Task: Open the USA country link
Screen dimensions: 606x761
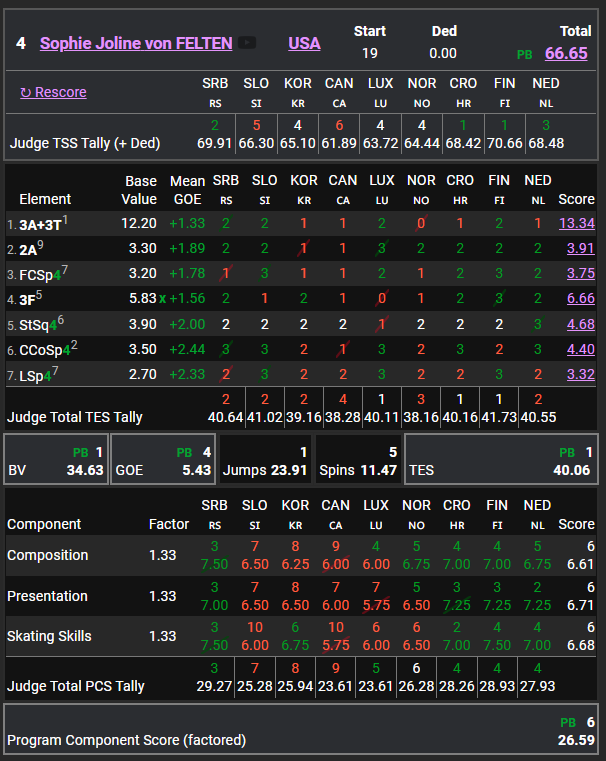Action: [304, 43]
